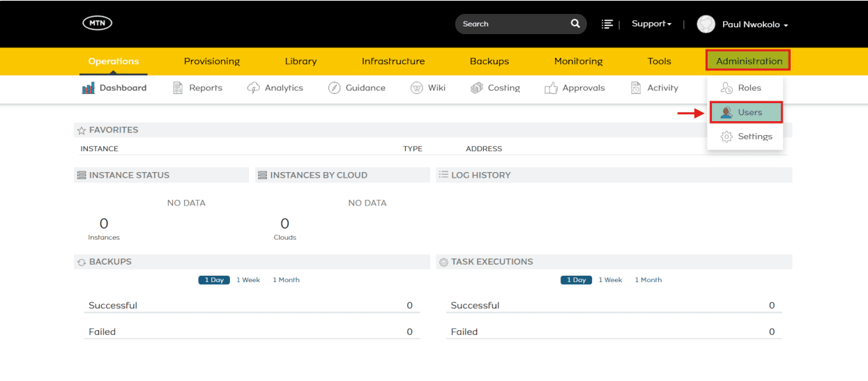Open the Support dropdown
This screenshot has width=868, height=381.
(x=651, y=24)
